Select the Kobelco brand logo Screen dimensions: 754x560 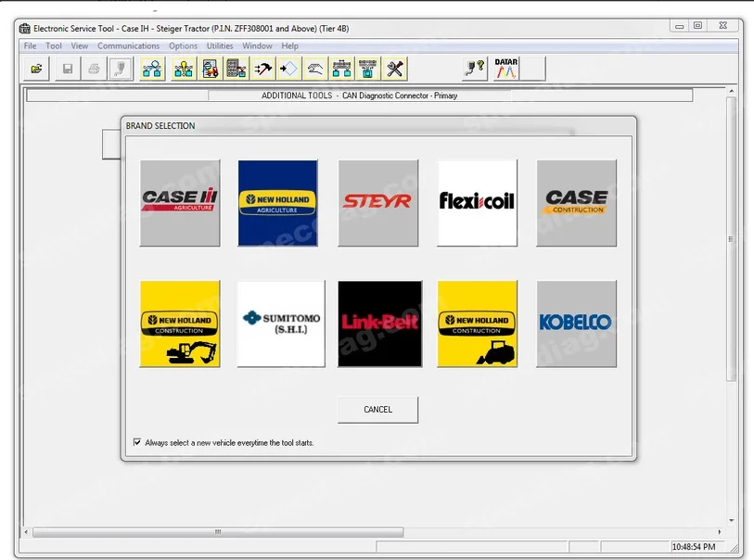click(x=576, y=324)
